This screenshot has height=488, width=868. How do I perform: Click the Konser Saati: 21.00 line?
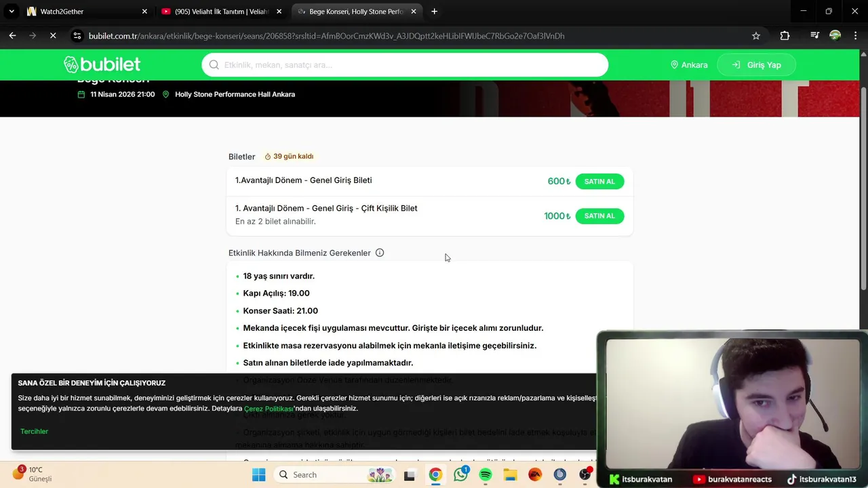(x=280, y=311)
